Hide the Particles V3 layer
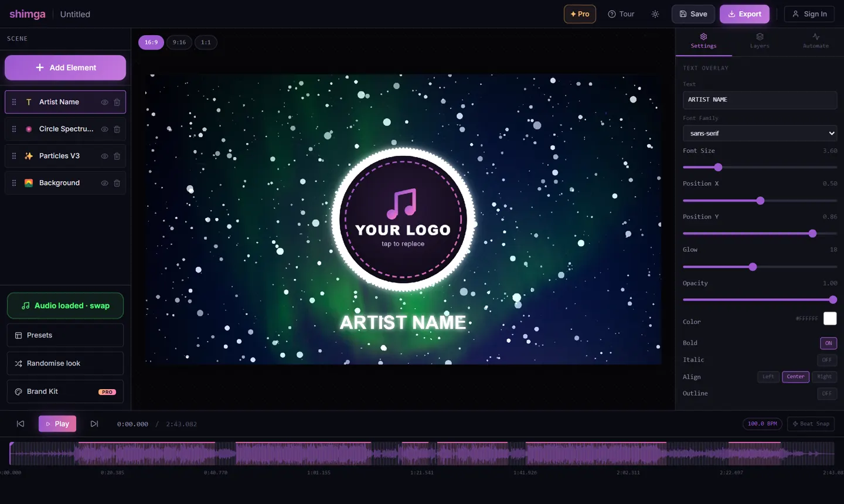The image size is (844, 504). point(104,156)
